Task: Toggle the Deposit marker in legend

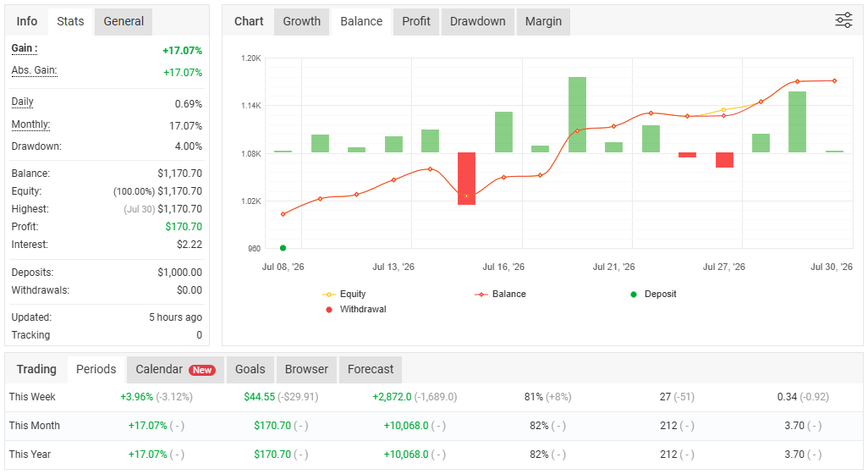Action: 653,294
